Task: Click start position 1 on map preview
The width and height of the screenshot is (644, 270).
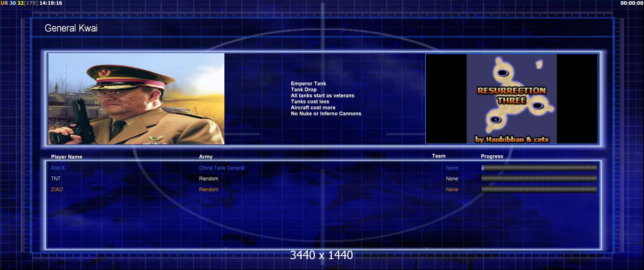Action: (x=495, y=120)
